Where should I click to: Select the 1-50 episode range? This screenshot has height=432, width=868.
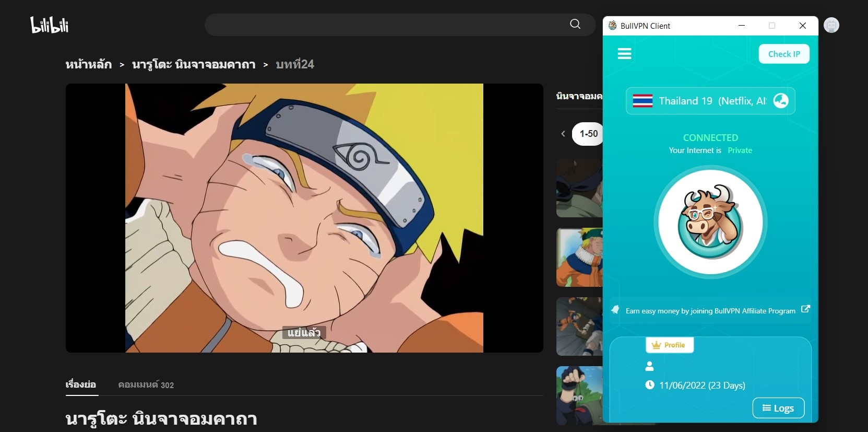pos(588,134)
